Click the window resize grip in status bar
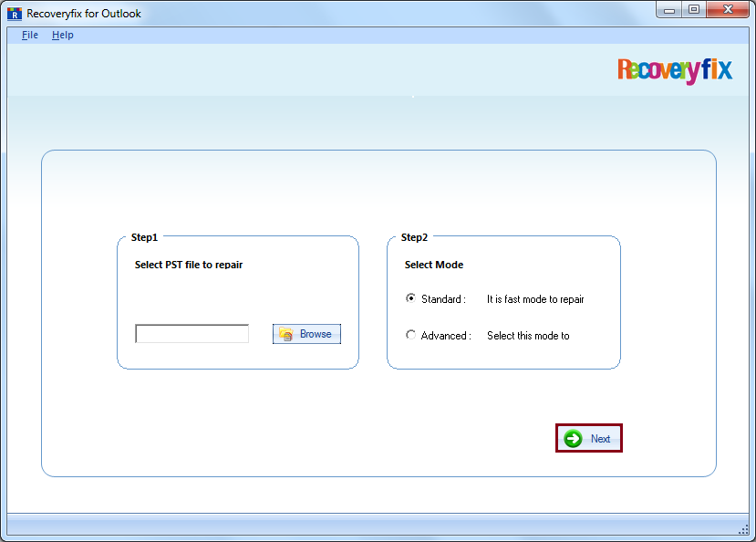The height and width of the screenshot is (542, 756). 743,529
